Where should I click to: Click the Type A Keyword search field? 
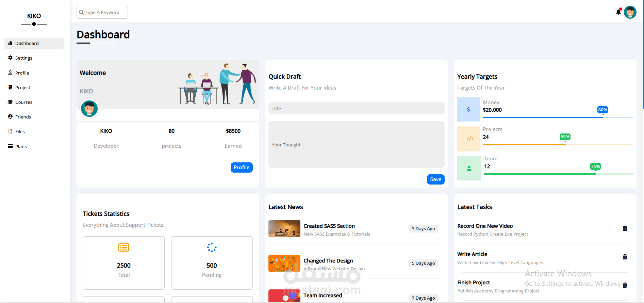(x=102, y=12)
